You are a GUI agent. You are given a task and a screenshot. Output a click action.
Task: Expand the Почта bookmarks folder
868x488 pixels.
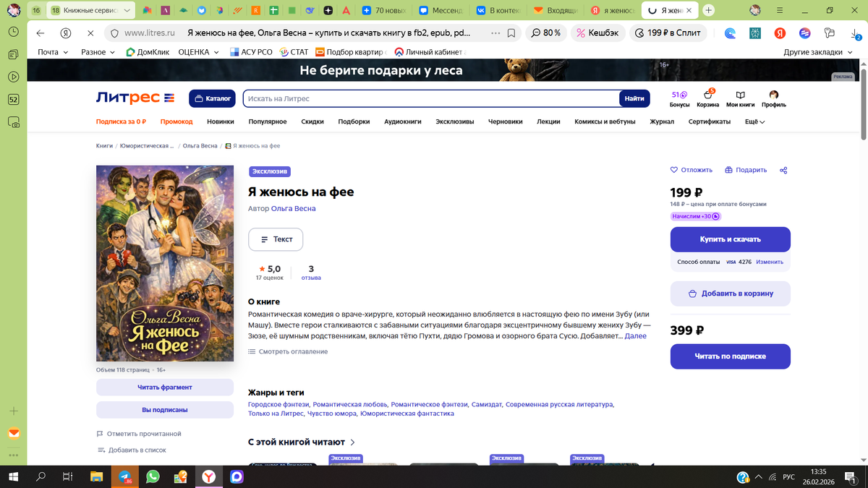(x=53, y=52)
